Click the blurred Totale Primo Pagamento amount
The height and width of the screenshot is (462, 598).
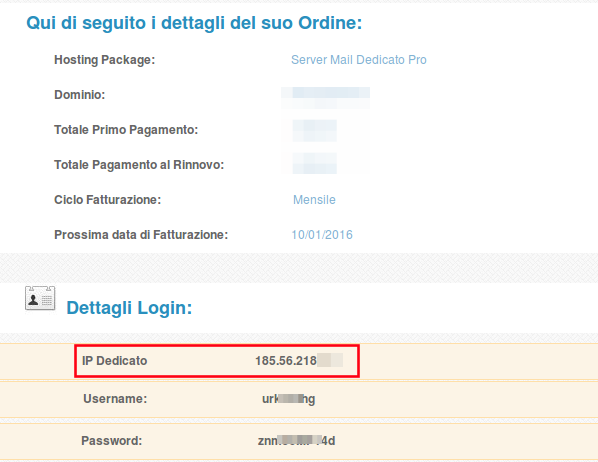[x=315, y=130]
